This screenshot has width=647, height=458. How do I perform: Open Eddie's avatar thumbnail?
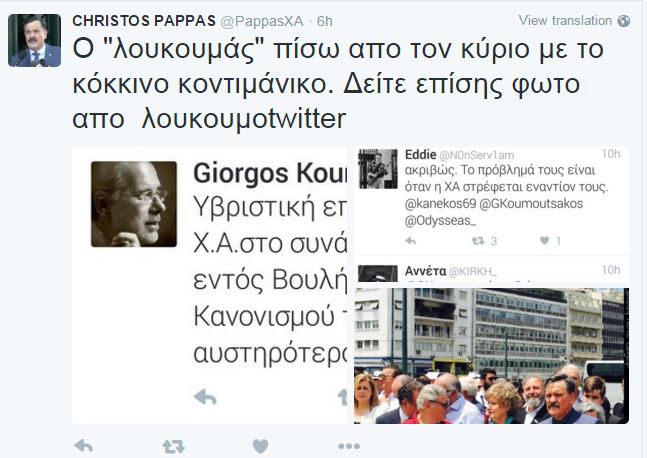click(x=378, y=169)
